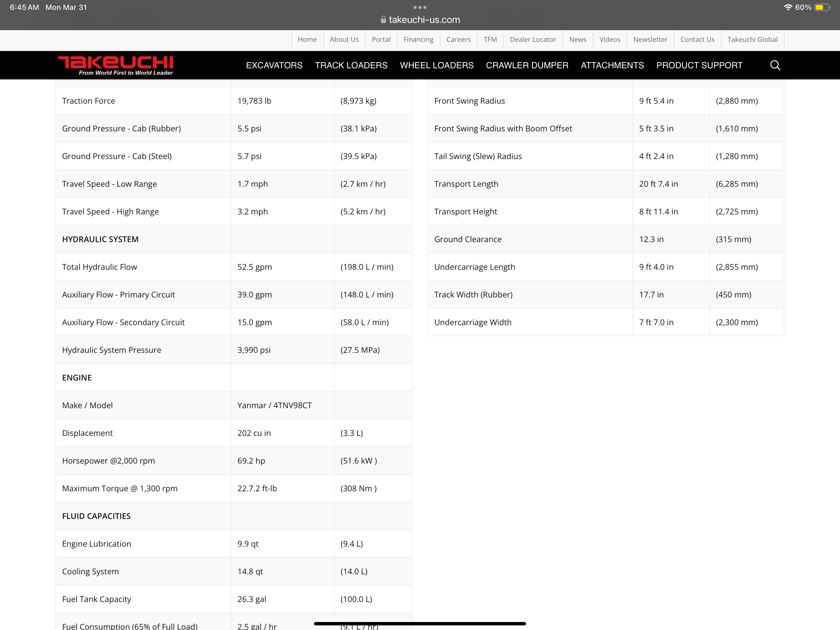The height and width of the screenshot is (630, 840).
Task: Visit the Takeuchi Global link
Action: (x=752, y=39)
